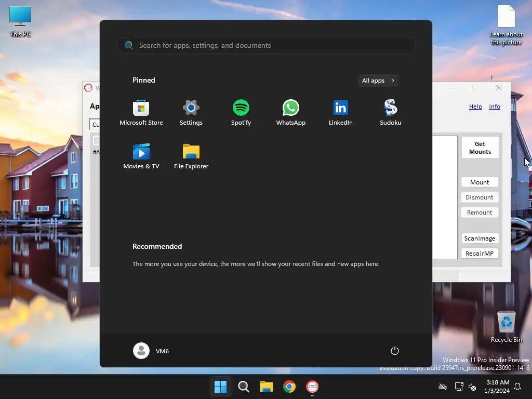Open the Info link in background window
Viewport: 532px width, 399px height.
(495, 107)
